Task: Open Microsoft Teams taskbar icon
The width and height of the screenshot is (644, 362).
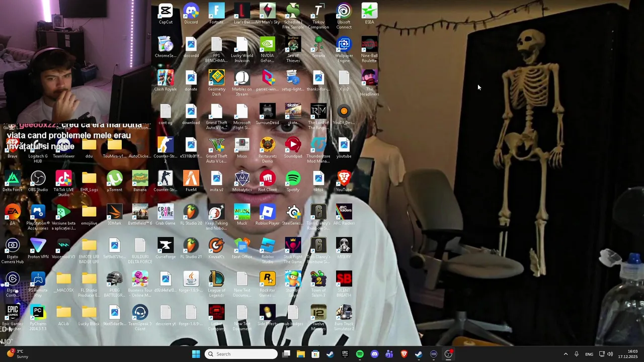Action: (389, 354)
